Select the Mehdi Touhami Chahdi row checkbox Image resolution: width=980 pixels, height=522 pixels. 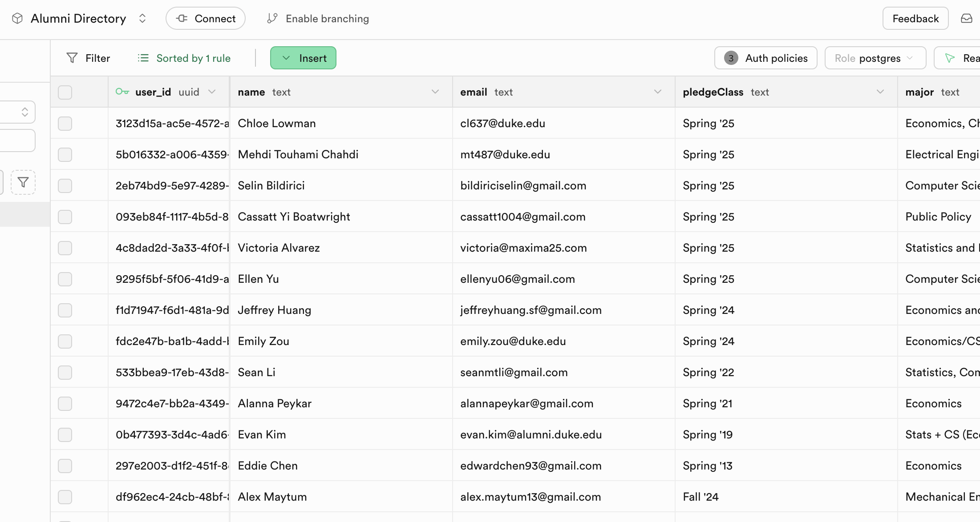(65, 154)
